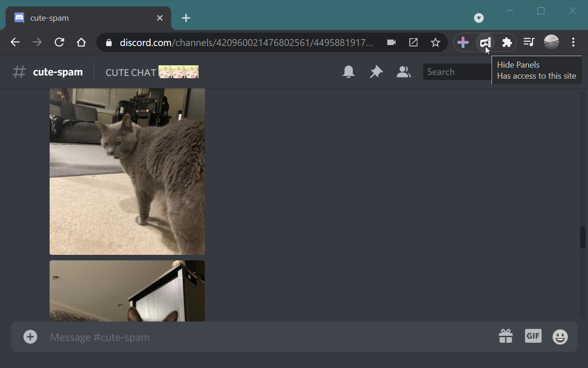Bookmark this page with star icon
Screen dimensions: 588x368
pyautogui.click(x=435, y=42)
